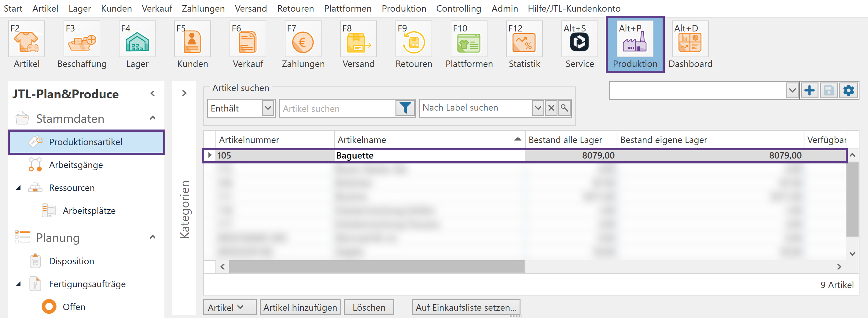Open the Lager warehouse icon
The height and width of the screenshot is (318, 868).
pyautogui.click(x=137, y=43)
